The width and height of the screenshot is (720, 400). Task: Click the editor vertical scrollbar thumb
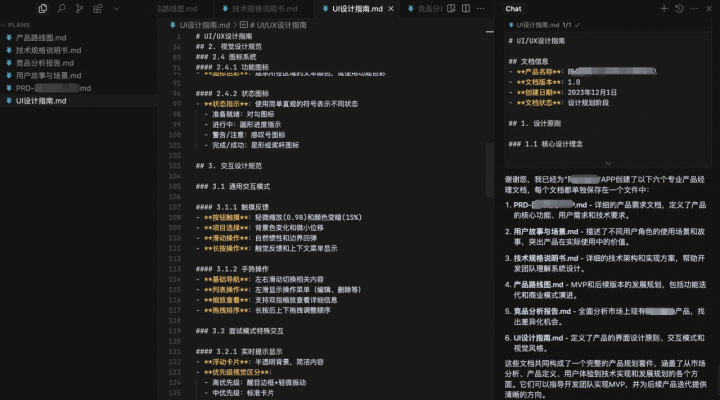point(489,170)
